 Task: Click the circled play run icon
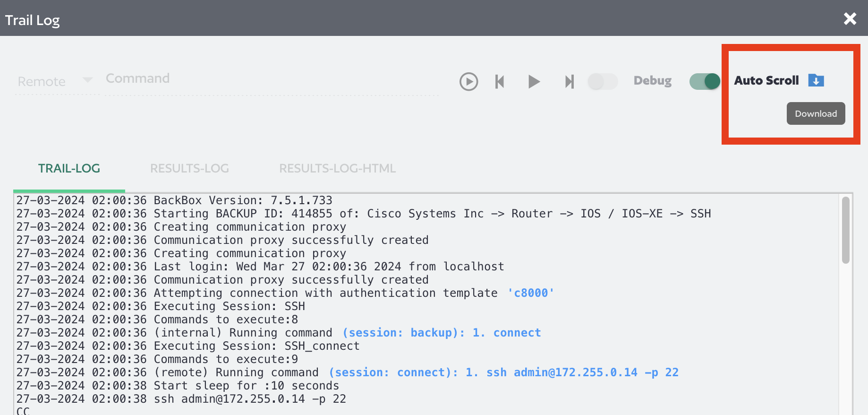[468, 82]
